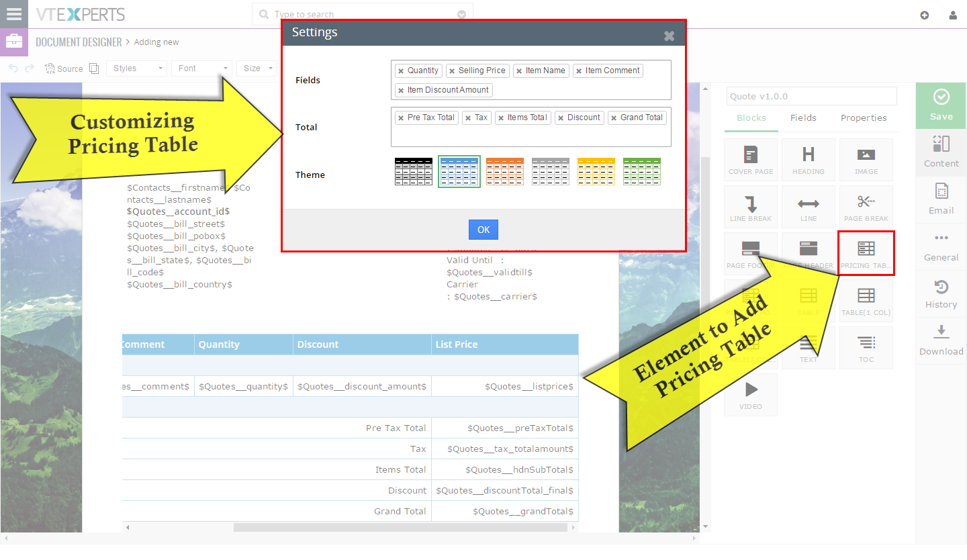967x560 pixels.
Task: Open the Size dropdown
Action: pos(257,68)
